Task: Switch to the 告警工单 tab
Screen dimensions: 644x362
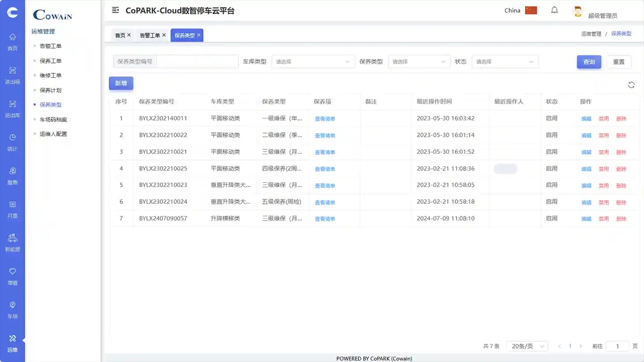Action: coord(149,35)
